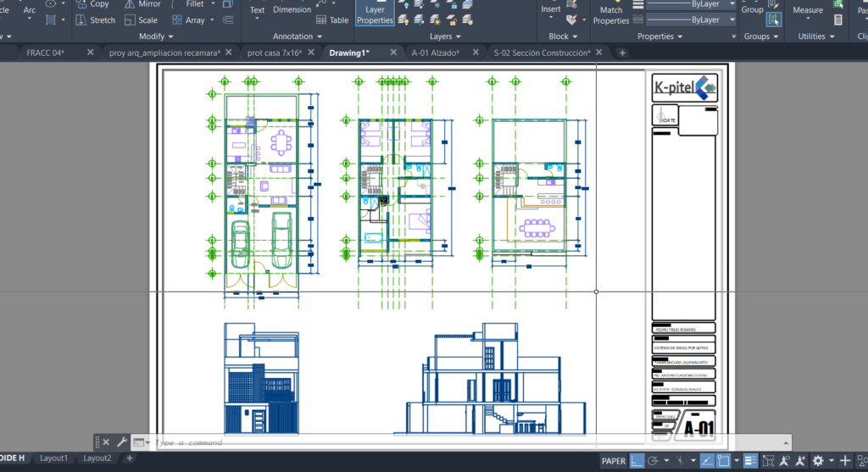
Task: Open the Measure utility
Action: pos(807,8)
